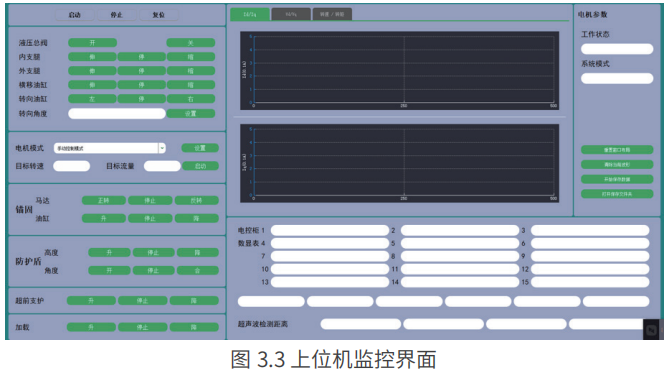The height and width of the screenshot is (388, 667).
Task: Select the Id/Iq chart tab
Action: pos(250,14)
